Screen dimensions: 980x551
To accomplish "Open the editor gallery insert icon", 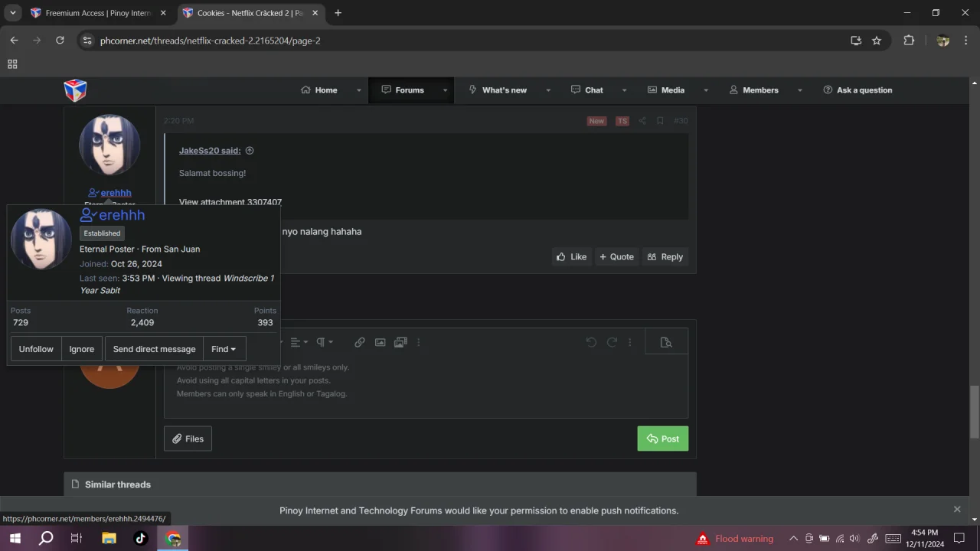I will (x=400, y=342).
